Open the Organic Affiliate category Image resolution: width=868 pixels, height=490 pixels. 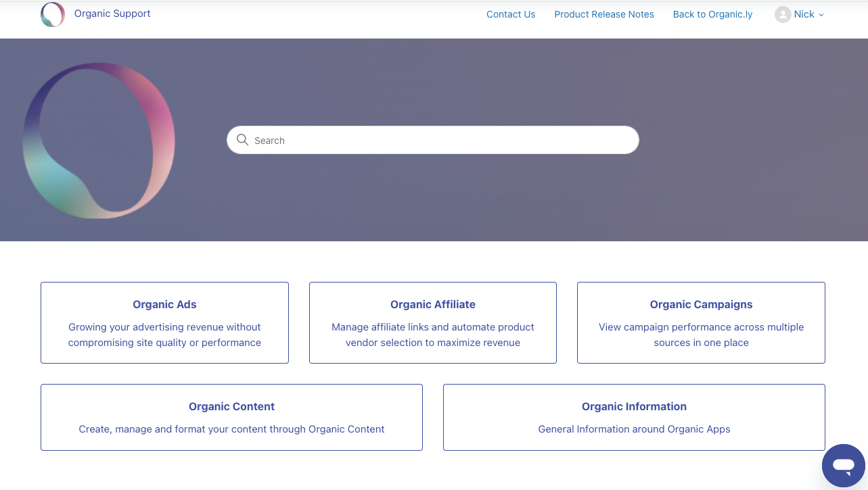tap(433, 322)
